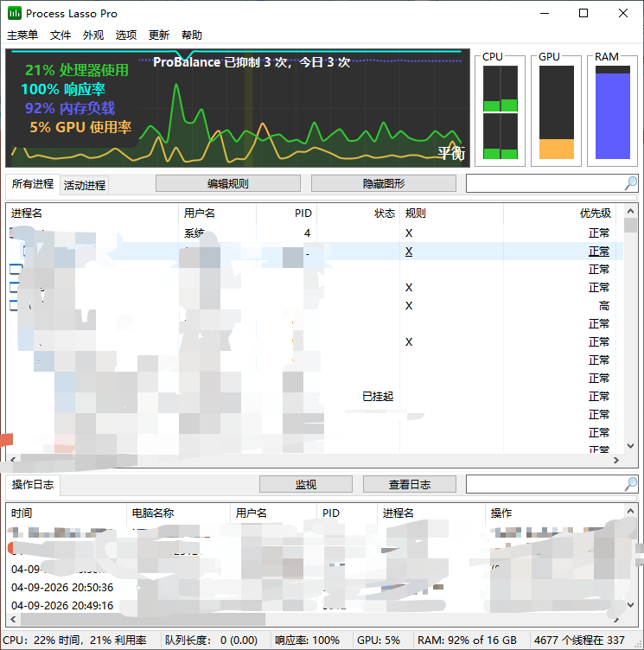This screenshot has height=650, width=644.
Task: Click the 隐藏图形 button
Action: 384,183
